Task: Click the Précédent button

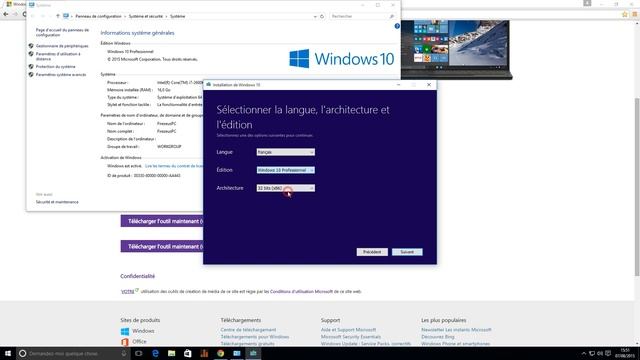Action: (x=372, y=252)
